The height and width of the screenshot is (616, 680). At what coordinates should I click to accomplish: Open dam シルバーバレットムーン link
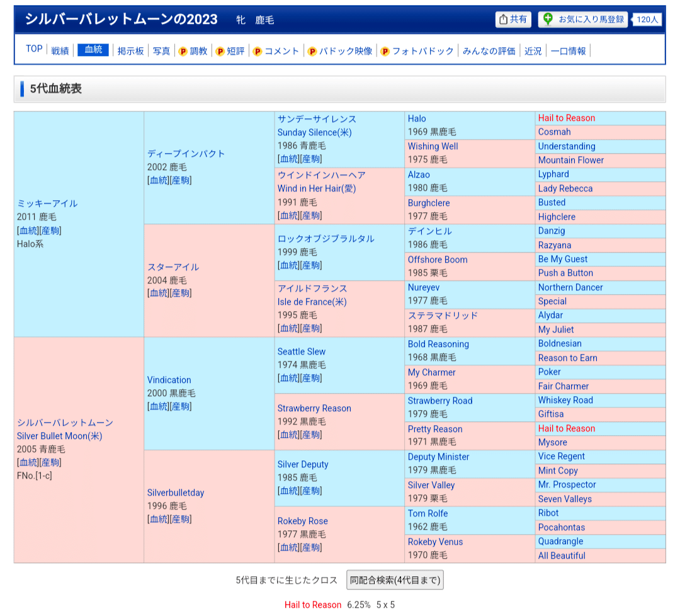(65, 423)
